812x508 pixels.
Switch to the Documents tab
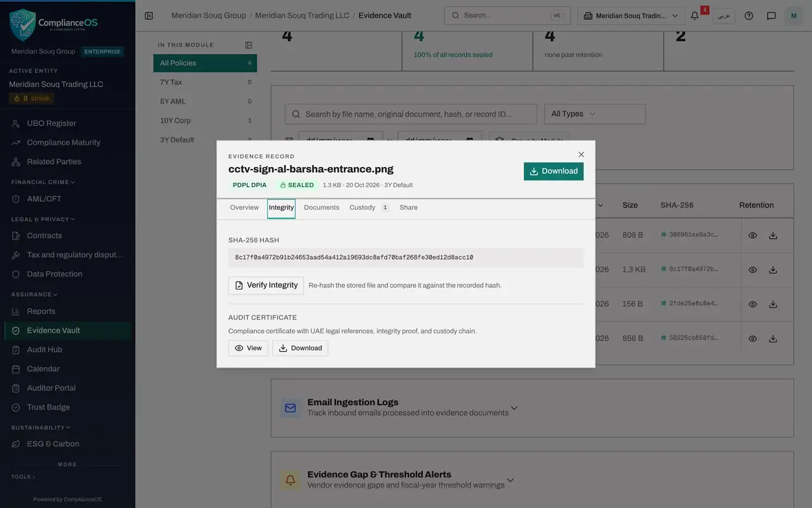pyautogui.click(x=322, y=208)
